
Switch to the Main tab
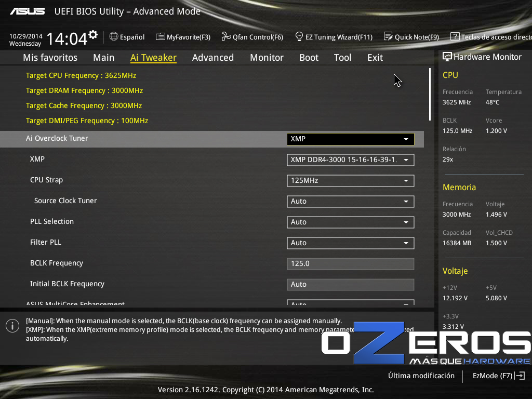tap(104, 57)
